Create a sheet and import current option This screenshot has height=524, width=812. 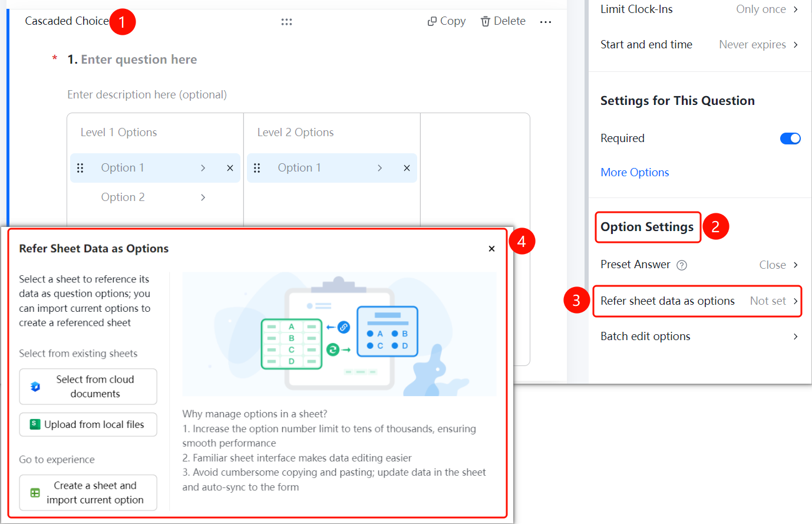(x=88, y=493)
